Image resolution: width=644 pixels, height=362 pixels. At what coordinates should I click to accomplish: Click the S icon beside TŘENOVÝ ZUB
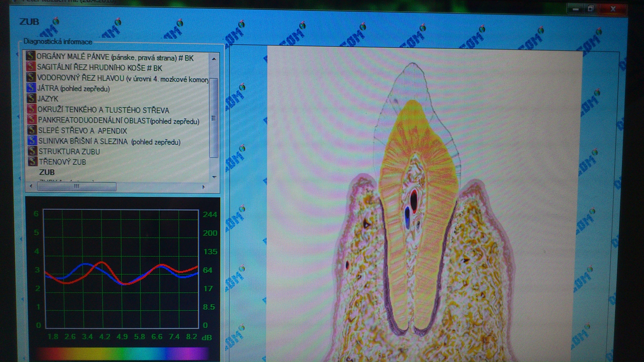point(33,161)
